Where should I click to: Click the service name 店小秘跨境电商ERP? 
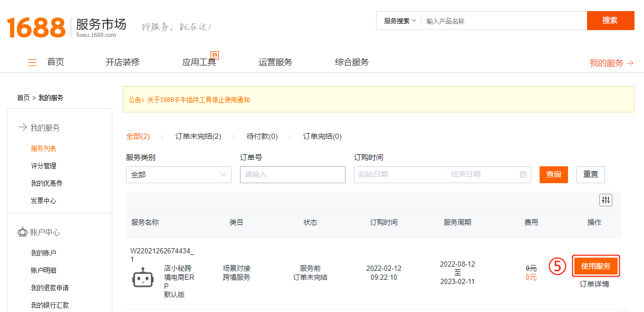pos(179,277)
